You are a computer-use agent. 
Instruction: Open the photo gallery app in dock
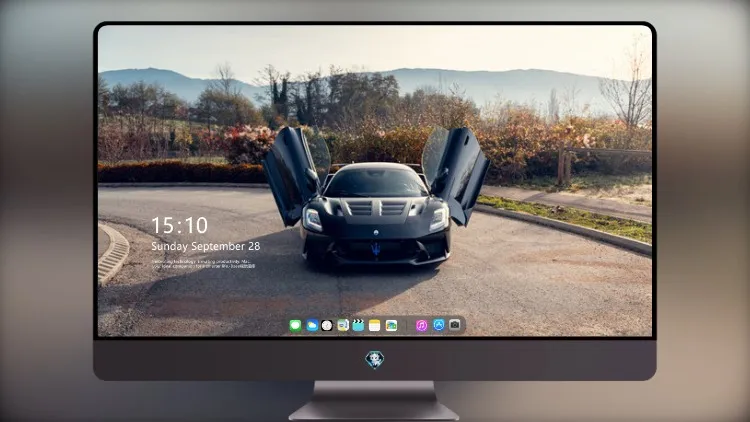pyautogui.click(x=391, y=326)
